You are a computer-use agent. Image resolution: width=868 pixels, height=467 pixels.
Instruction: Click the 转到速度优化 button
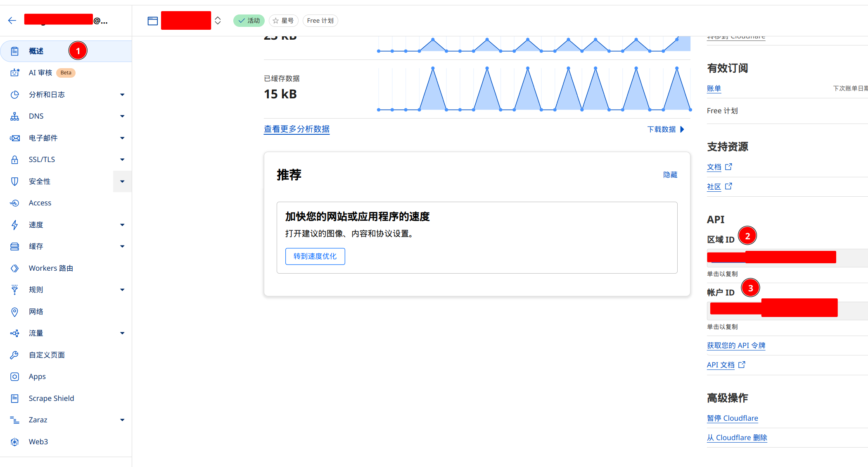pyautogui.click(x=315, y=256)
